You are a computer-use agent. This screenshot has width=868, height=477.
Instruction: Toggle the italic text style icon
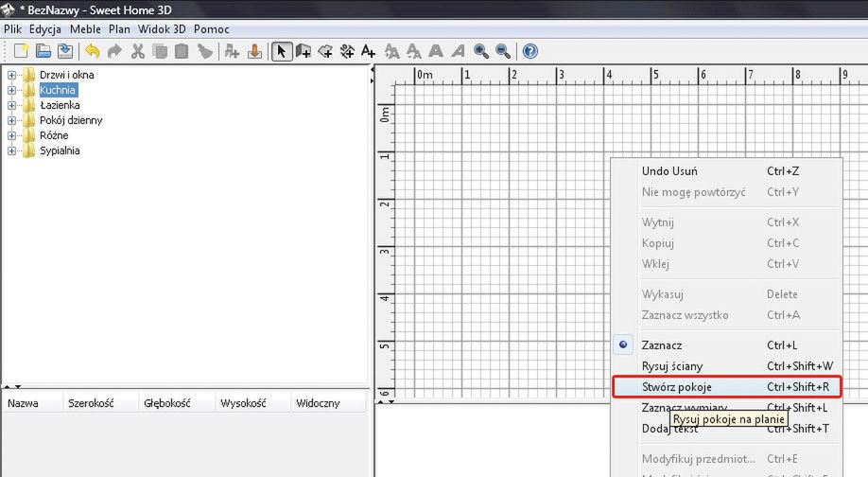[x=458, y=51]
